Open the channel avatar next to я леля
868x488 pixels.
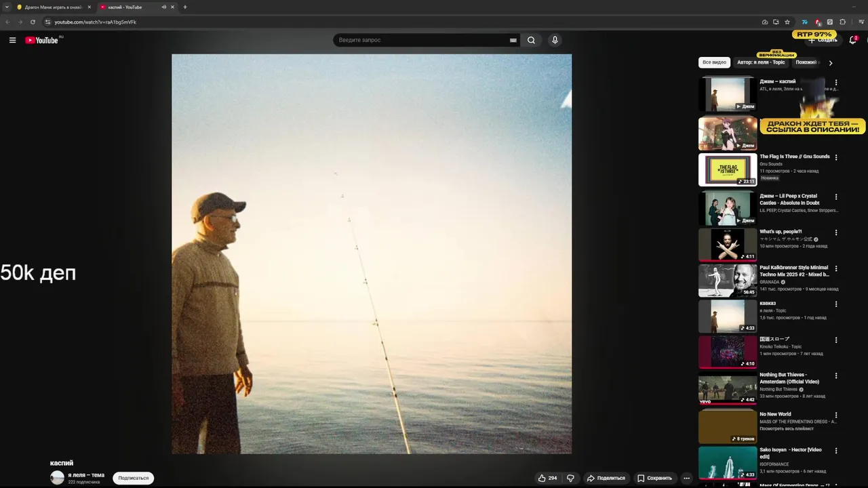pyautogui.click(x=57, y=477)
